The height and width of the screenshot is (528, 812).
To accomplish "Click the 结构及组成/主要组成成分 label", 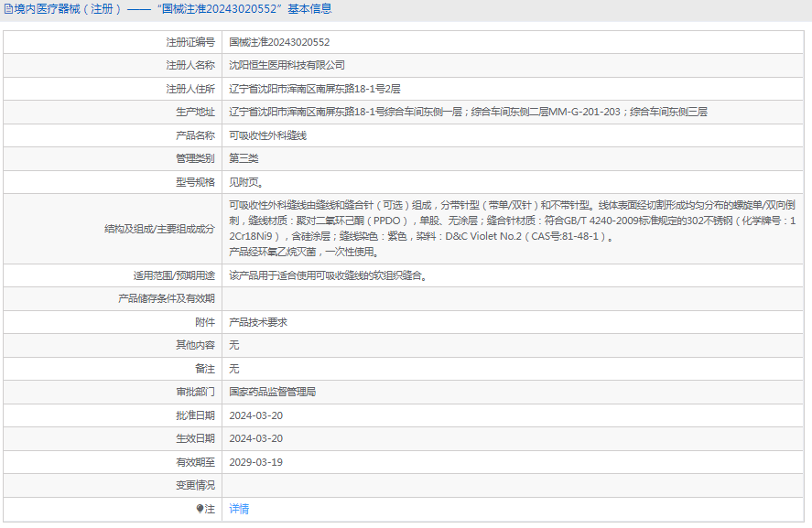I will coord(159,229).
